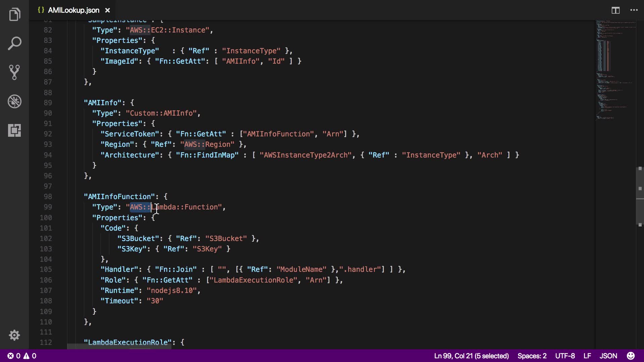Split the editor to the right
Image resolution: width=644 pixels, height=362 pixels.
615,10
